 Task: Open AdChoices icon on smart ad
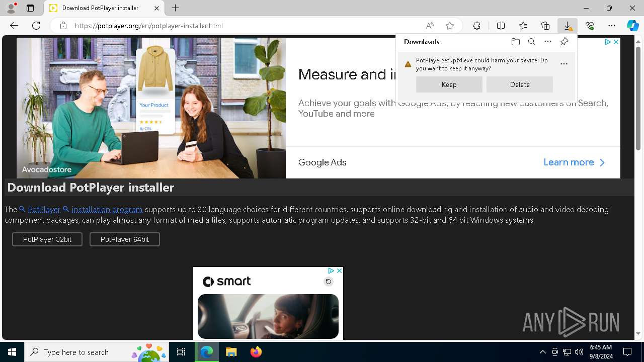[x=332, y=270]
